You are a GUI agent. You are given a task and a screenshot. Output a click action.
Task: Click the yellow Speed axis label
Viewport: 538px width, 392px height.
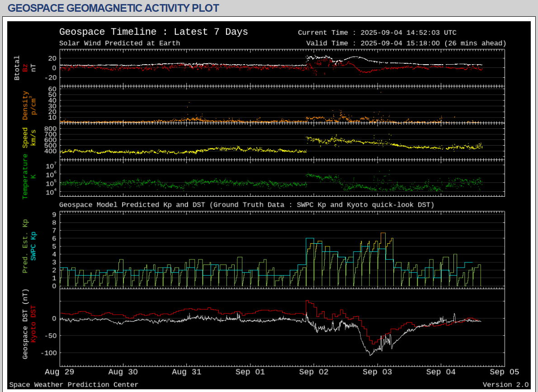(x=25, y=137)
